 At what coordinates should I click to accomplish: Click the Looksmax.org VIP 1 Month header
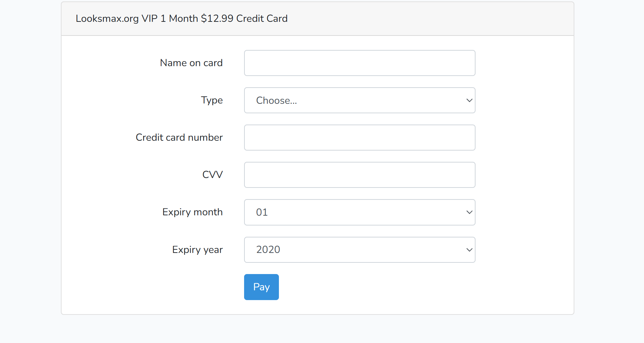click(181, 19)
